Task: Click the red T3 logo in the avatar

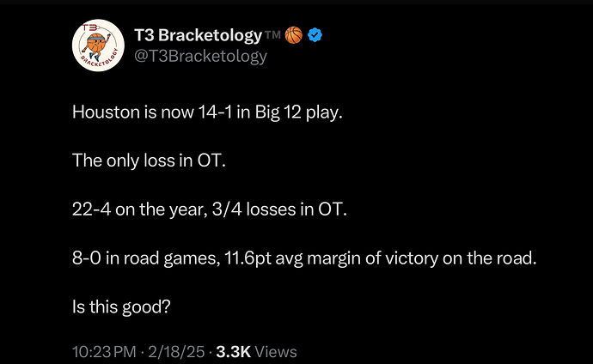Action: point(89,28)
